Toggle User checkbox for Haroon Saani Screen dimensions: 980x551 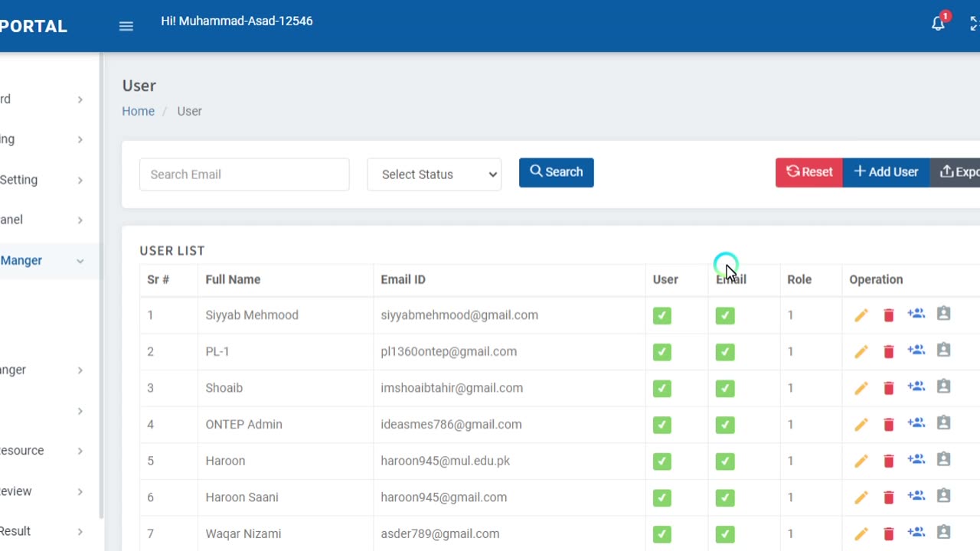662,497
